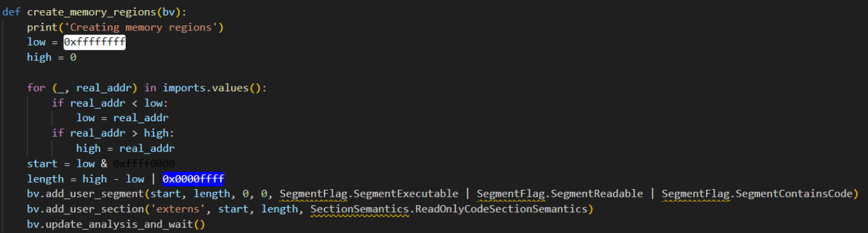Screen dimensions: 868x233
Task: Click the for keyword
Action: click(x=36, y=88)
